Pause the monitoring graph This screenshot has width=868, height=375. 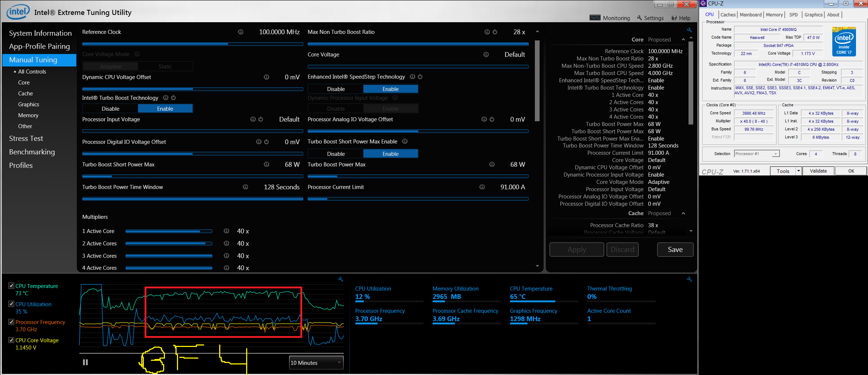(85, 362)
